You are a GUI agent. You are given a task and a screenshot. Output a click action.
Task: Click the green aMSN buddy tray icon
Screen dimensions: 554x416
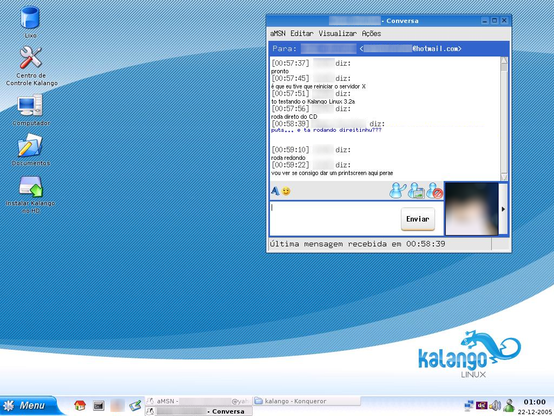coord(509,405)
